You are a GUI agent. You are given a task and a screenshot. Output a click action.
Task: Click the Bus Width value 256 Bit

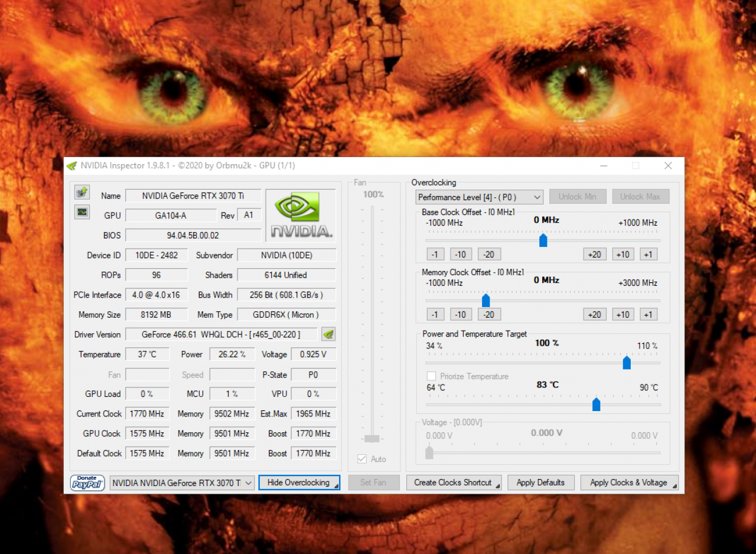[x=286, y=295]
